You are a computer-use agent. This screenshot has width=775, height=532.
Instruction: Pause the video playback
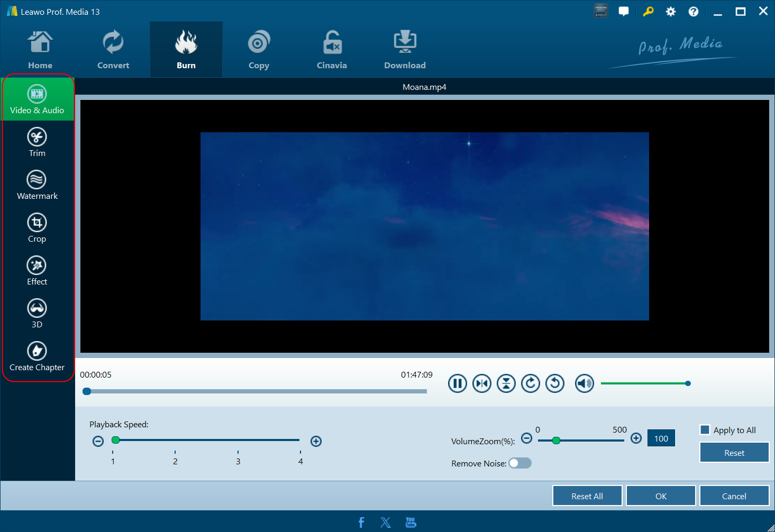457,383
